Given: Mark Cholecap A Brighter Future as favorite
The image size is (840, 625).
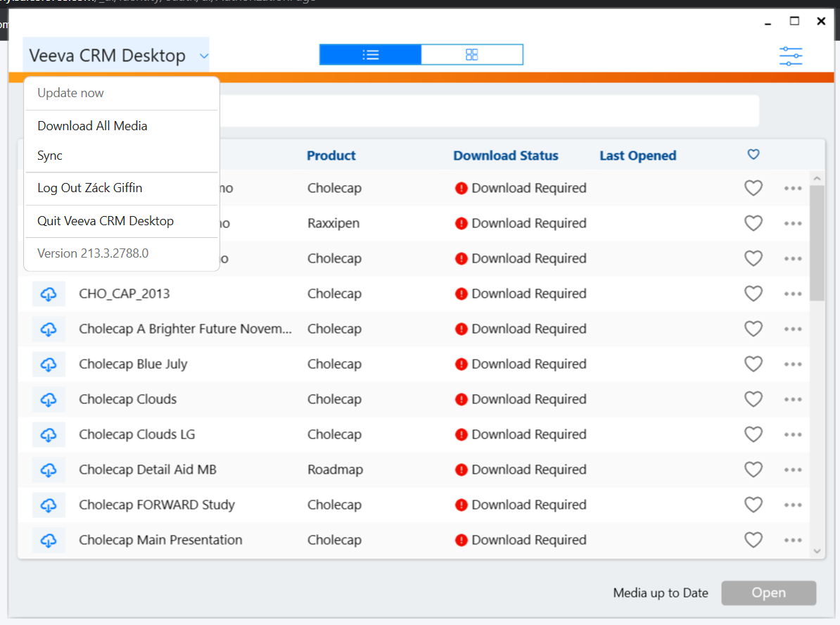Looking at the screenshot, I should click(753, 329).
